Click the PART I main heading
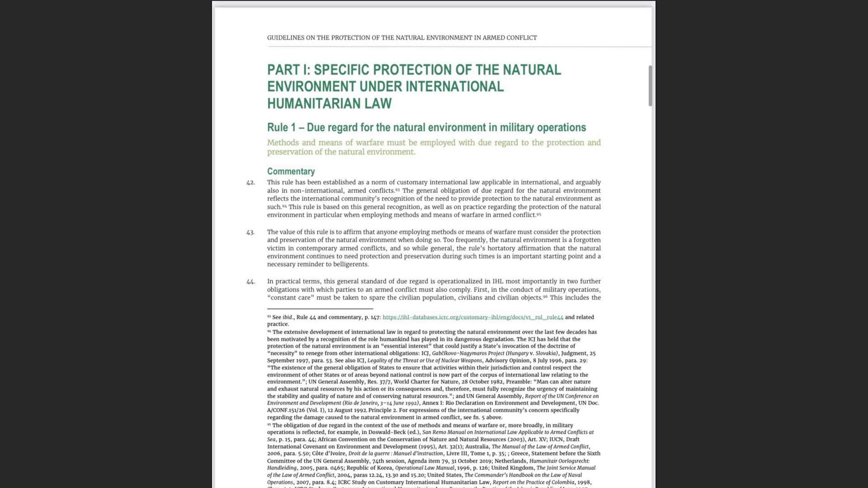This screenshot has width=868, height=488. pos(414,86)
